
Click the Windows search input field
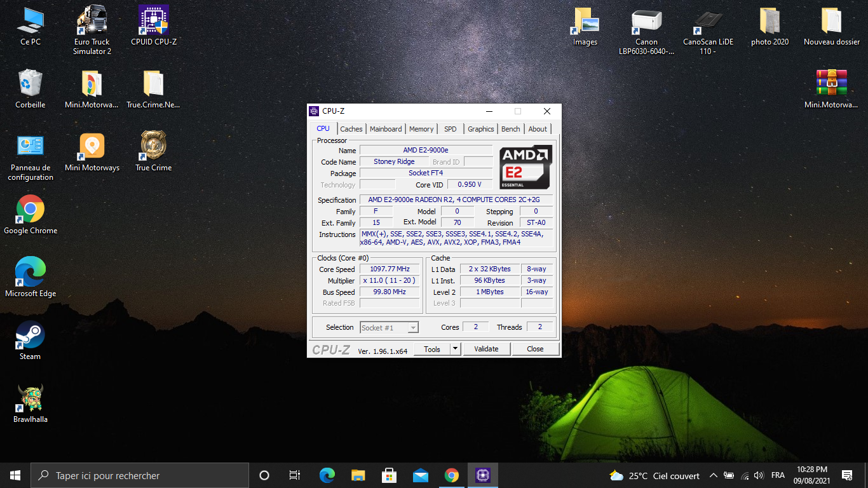pyautogui.click(x=140, y=475)
